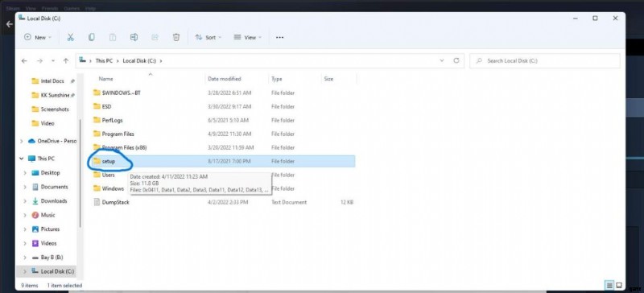Select the PerfLogs folder icon

tap(97, 121)
